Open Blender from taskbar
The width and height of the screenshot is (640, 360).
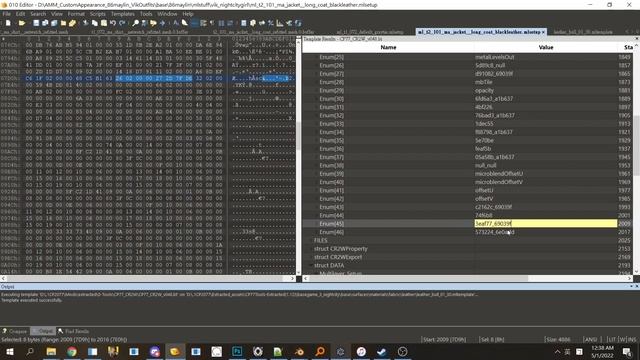pos(299,351)
